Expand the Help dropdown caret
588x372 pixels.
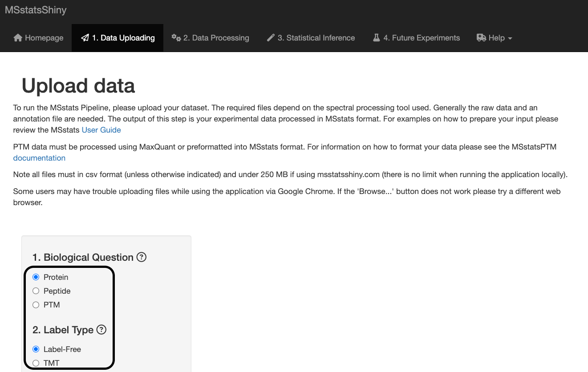pyautogui.click(x=510, y=39)
